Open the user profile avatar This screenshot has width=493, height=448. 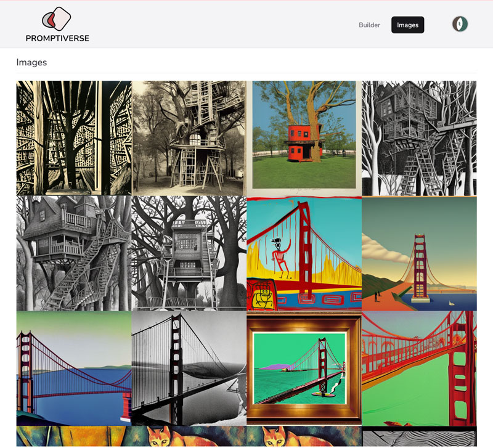(x=460, y=24)
